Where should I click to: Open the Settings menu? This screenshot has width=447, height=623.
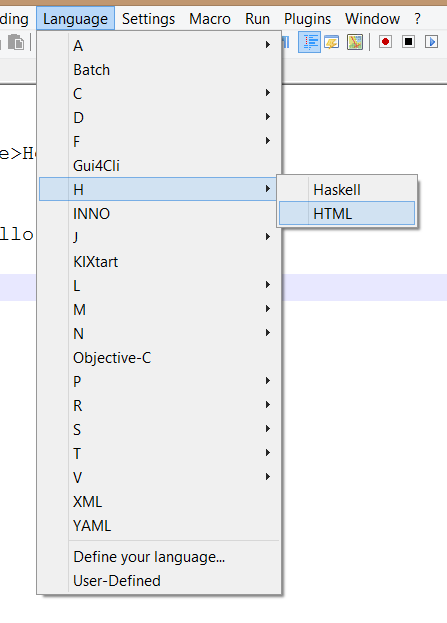pos(148,19)
